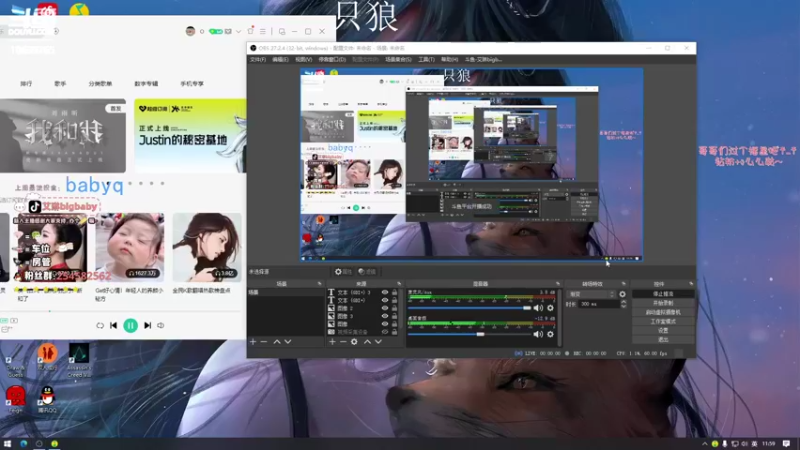The image size is (800, 450).
Task: Expand the account dropdown chevron in the music player
Action: (238, 32)
